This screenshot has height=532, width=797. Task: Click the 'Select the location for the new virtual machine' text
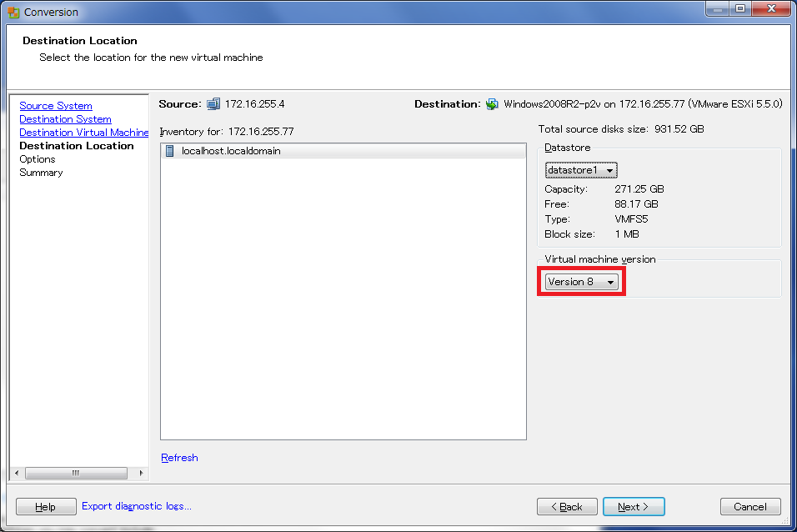151,58
